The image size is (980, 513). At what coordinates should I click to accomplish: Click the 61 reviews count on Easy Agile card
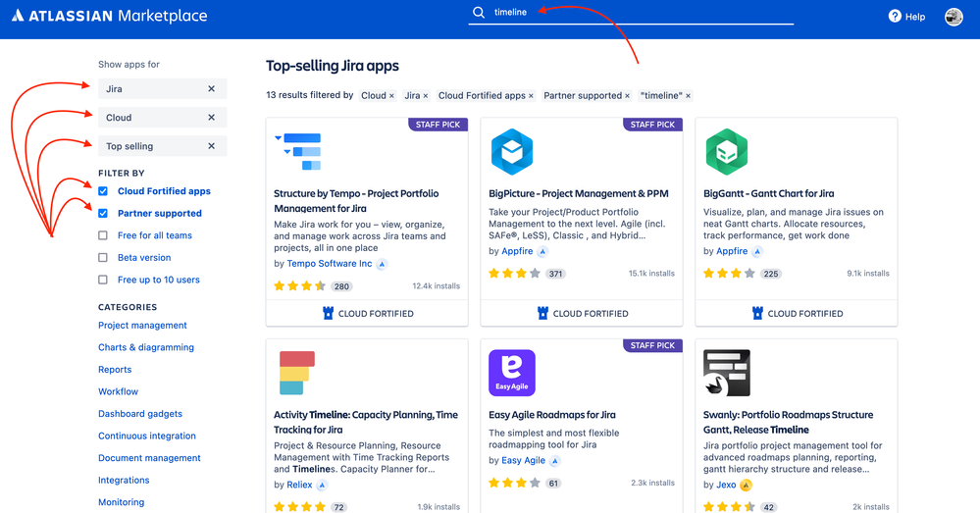tap(553, 483)
